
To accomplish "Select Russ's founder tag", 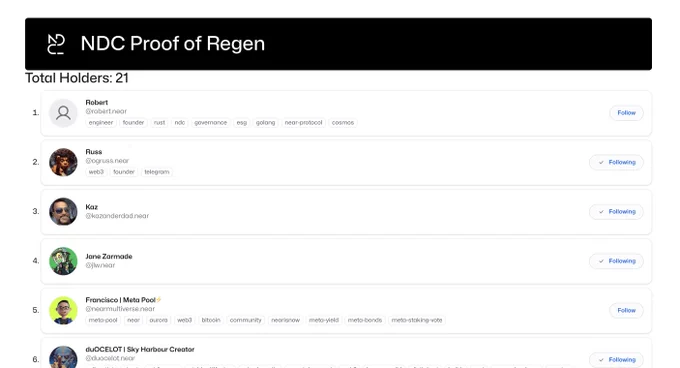I will pos(124,172).
